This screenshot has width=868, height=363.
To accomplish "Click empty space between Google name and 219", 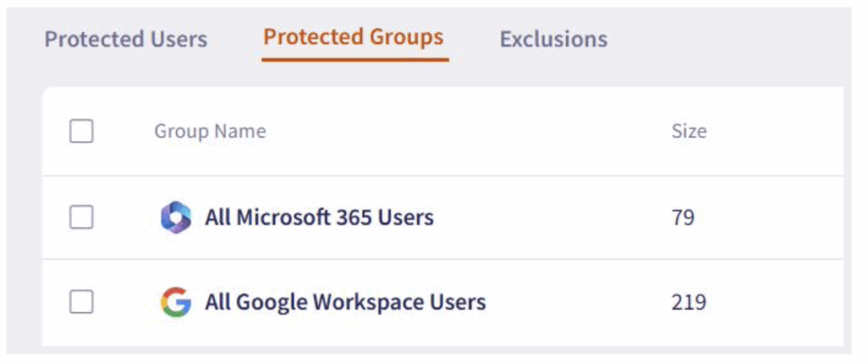I will point(578,302).
